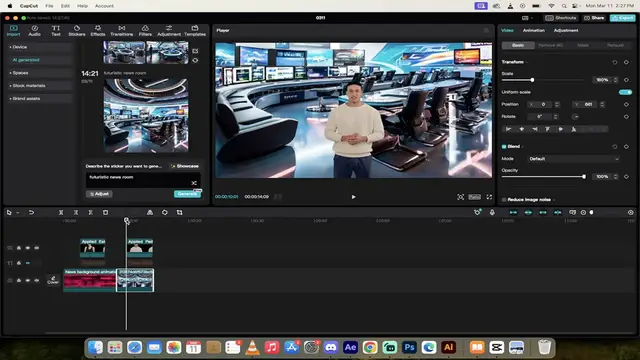Click the crop icon in timeline toolbar

tap(179, 212)
